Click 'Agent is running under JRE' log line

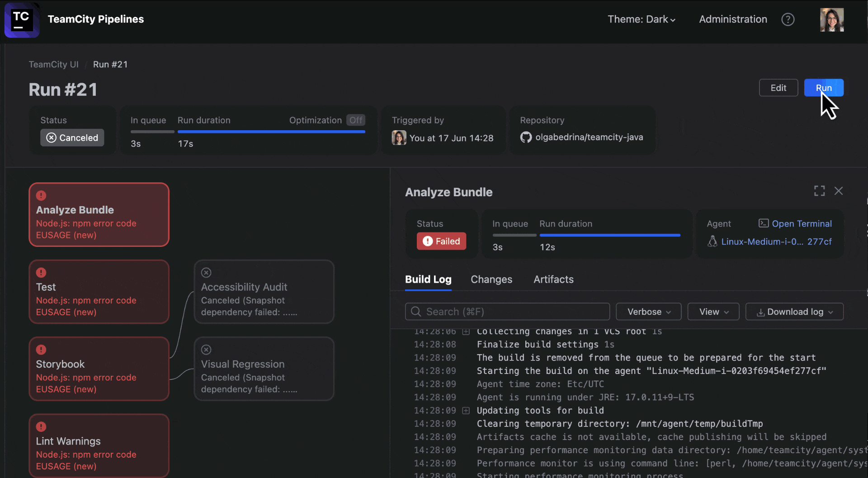coord(585,397)
